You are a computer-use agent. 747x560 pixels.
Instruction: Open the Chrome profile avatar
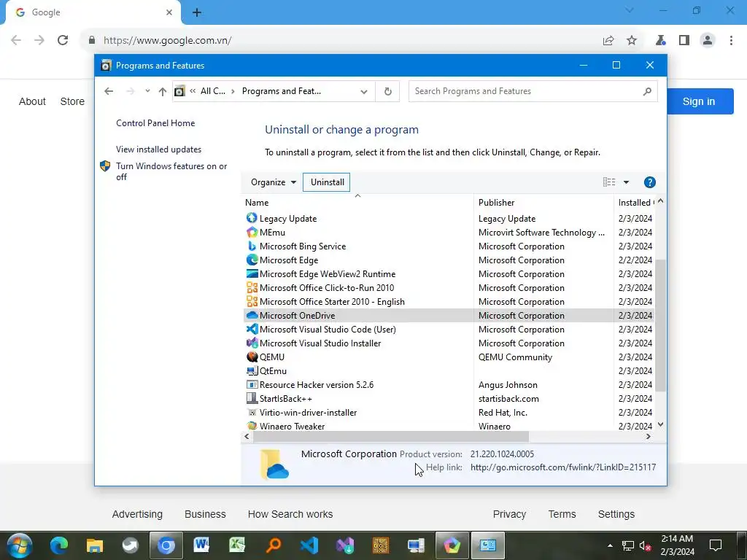tap(708, 40)
